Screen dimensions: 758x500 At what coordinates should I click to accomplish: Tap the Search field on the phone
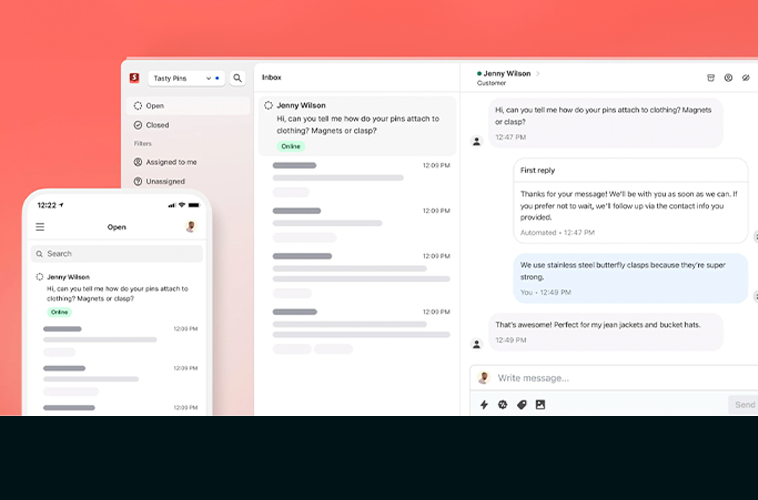click(117, 254)
